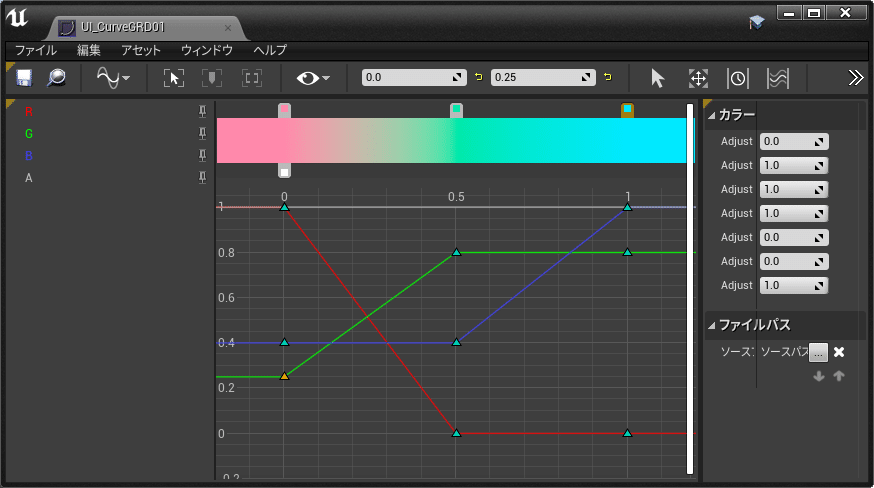This screenshot has height=488, width=874.
Task: Click the time input field showing 0.0
Action: pyautogui.click(x=414, y=78)
